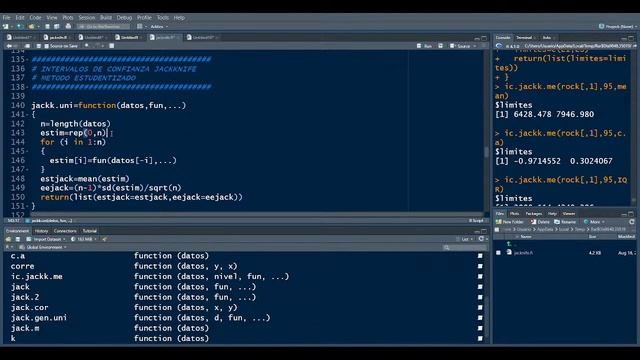The width and height of the screenshot is (640, 360).
Task: Switch to the Packages tab
Action: click(533, 213)
